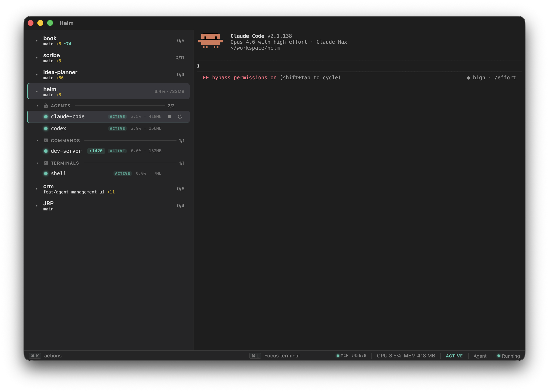Click the green status dot next to claude-code

46,117
